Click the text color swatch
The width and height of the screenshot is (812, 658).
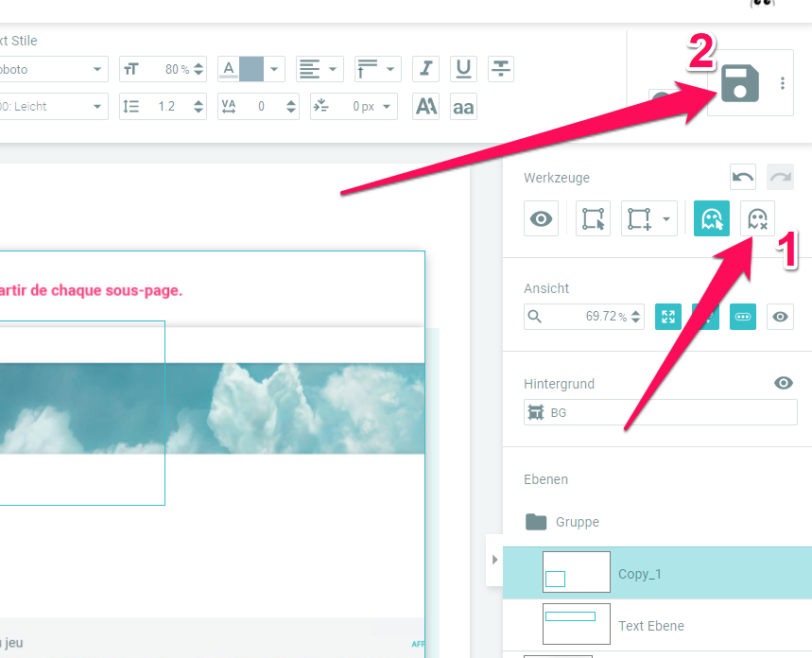[251, 69]
